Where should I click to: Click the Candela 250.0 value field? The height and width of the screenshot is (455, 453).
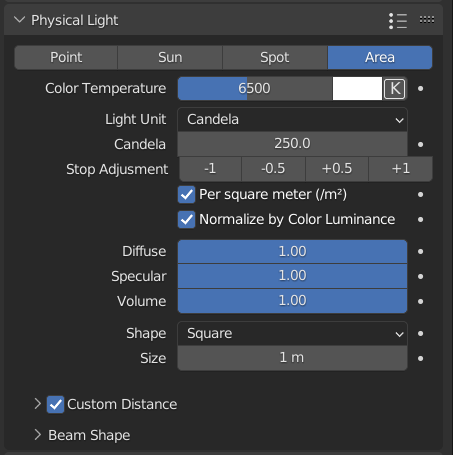292,144
